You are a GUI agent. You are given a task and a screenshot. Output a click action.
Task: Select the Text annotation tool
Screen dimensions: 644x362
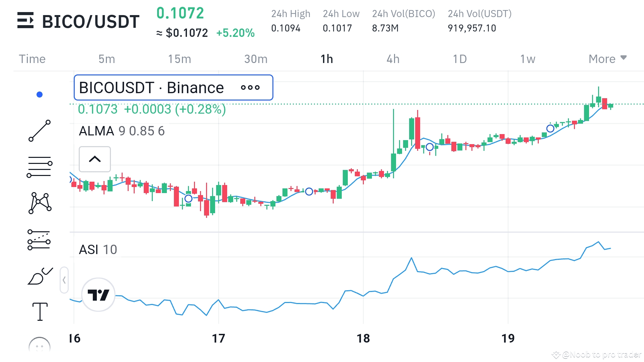click(x=40, y=311)
